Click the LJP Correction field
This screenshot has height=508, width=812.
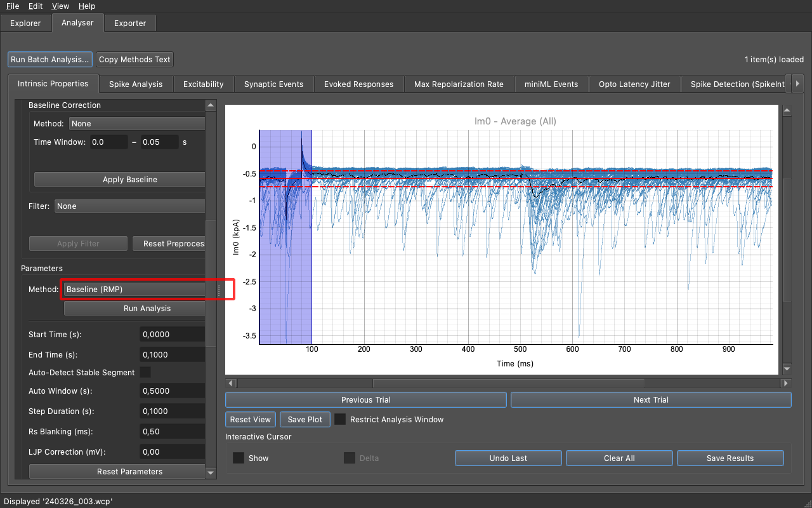(x=172, y=452)
